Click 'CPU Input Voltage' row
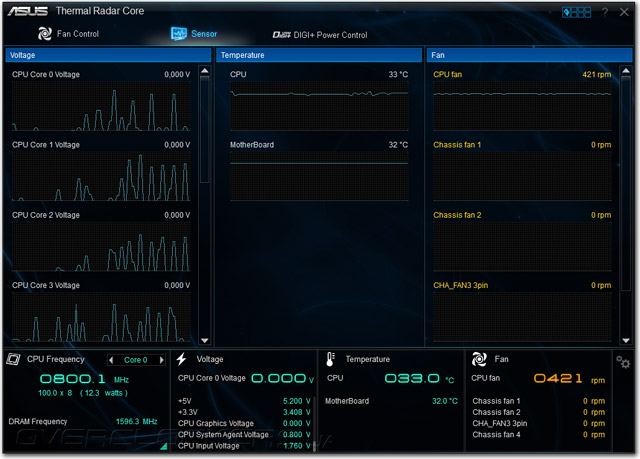The width and height of the screenshot is (640, 459). point(244,446)
